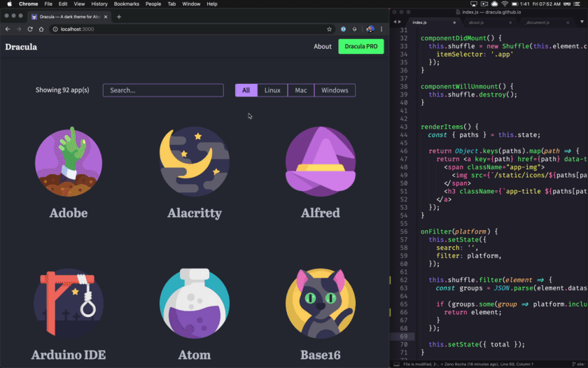Open Chrome's three-dot menu
This screenshot has width=588, height=368.
(x=381, y=29)
